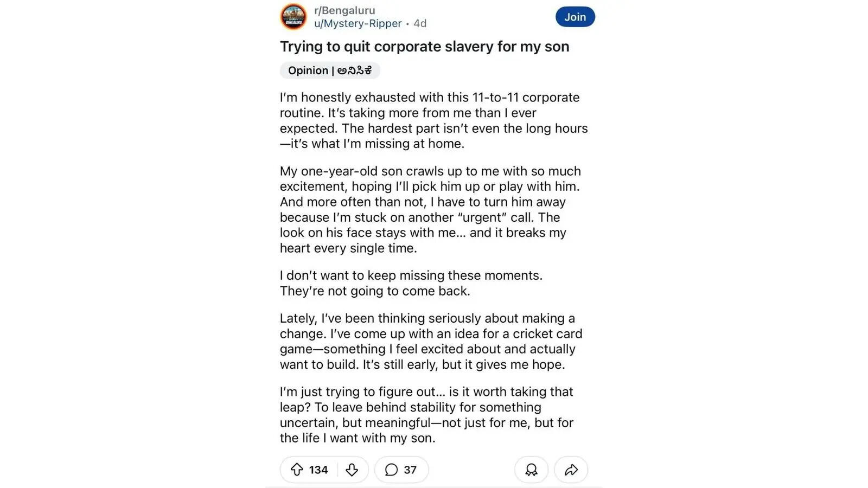Click the downward arrow next to 134
Image resolution: width=868 pixels, height=488 pixels.
[x=352, y=470]
